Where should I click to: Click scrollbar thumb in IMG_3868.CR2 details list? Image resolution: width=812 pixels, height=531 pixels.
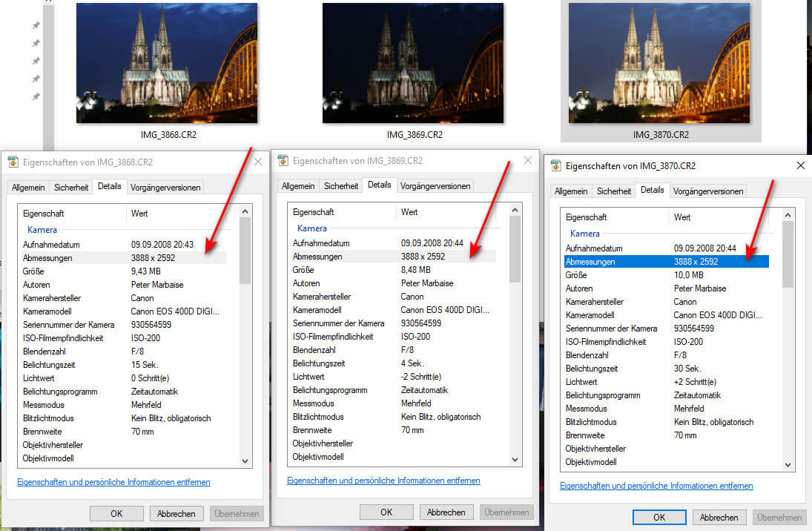245,251
